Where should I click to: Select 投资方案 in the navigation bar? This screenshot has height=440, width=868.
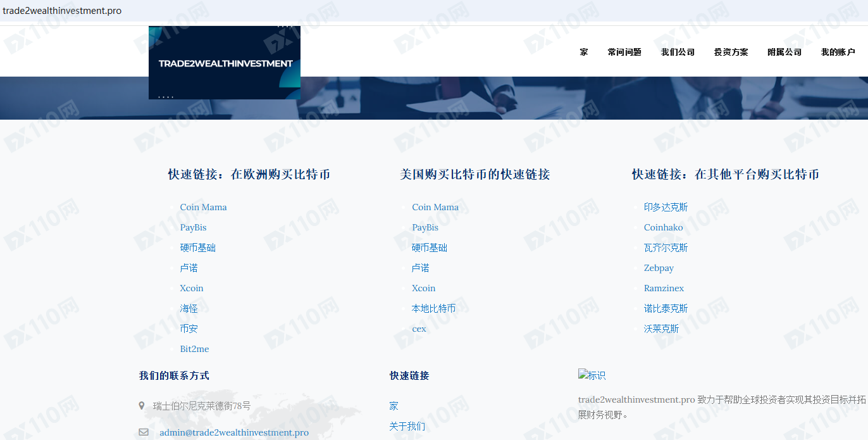731,53
